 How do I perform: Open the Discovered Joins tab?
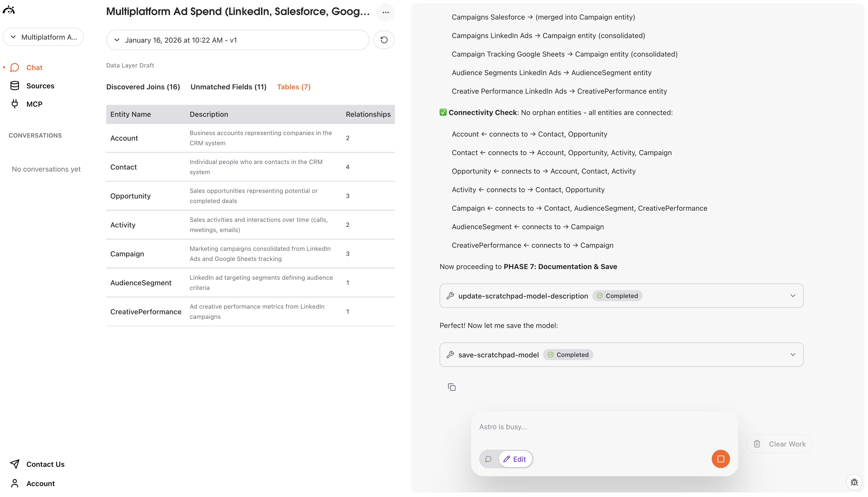143,87
